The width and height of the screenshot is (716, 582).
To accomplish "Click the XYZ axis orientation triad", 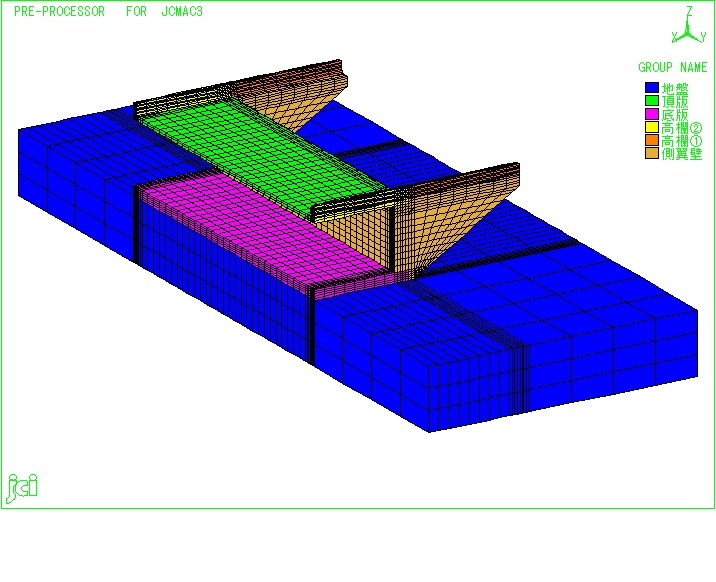I will point(689,26).
